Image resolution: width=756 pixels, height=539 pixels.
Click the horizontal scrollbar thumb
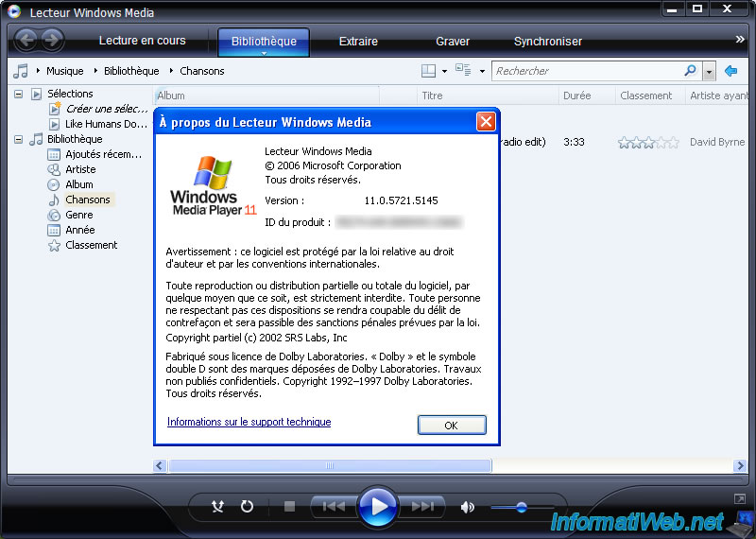(x=330, y=465)
